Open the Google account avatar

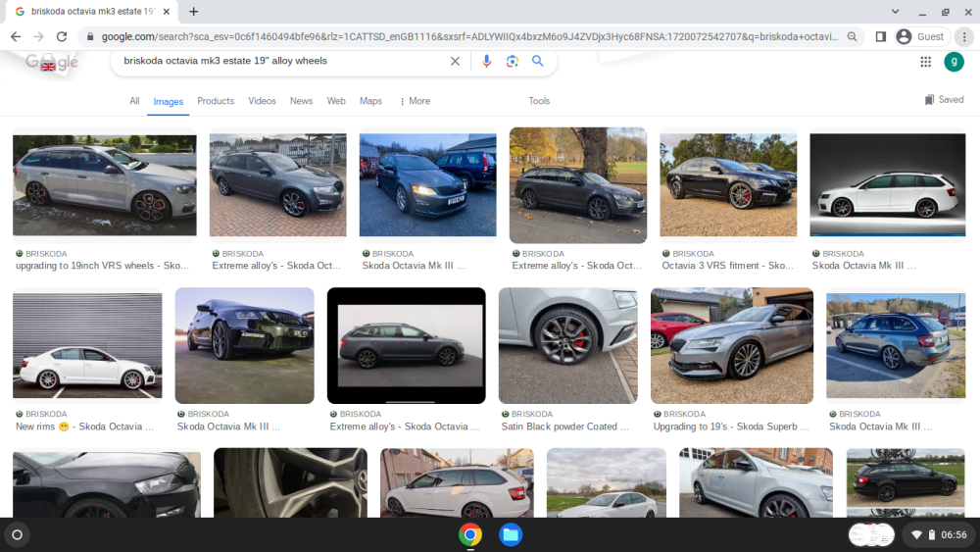pos(954,61)
